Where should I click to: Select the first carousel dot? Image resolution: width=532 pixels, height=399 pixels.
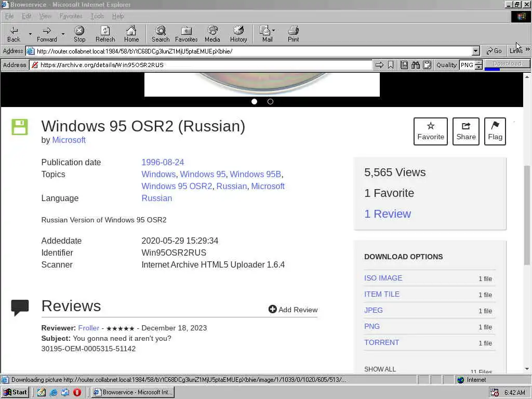click(x=254, y=101)
